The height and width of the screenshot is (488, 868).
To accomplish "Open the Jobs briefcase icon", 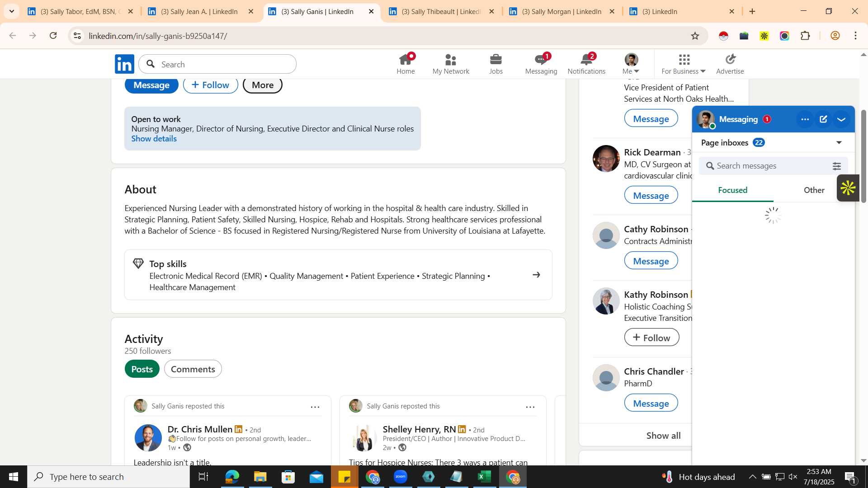I will point(496,64).
